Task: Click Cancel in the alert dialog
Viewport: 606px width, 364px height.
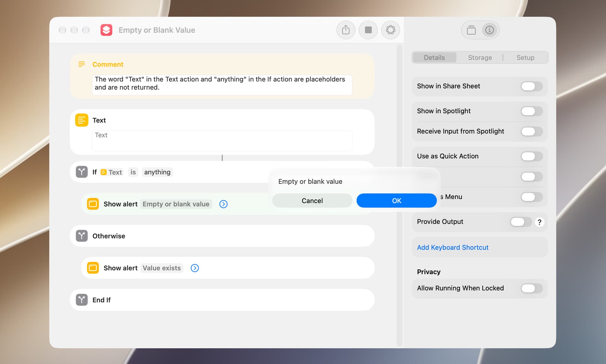Action: (312, 201)
